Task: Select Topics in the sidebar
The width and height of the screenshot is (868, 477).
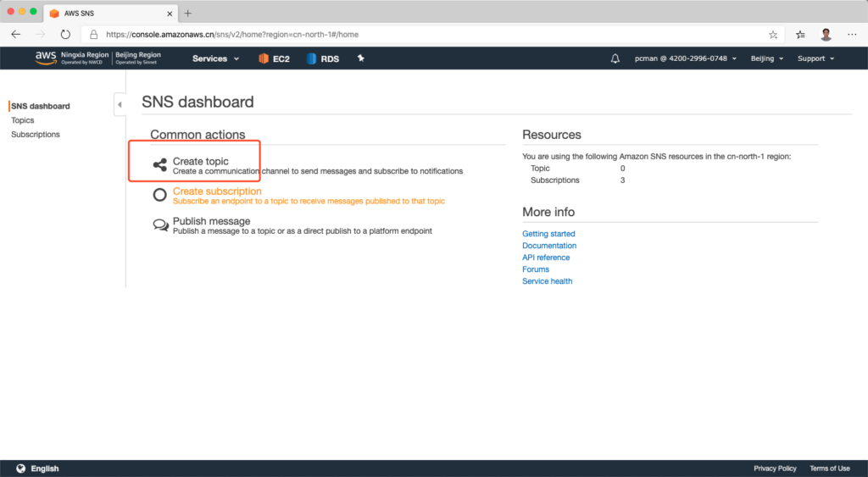Action: pyautogui.click(x=23, y=120)
